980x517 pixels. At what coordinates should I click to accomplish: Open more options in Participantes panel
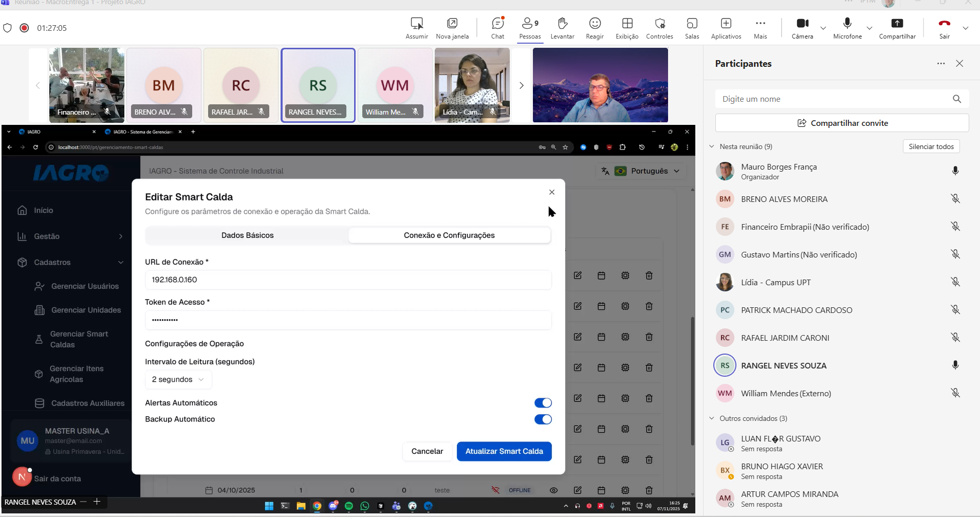941,64
